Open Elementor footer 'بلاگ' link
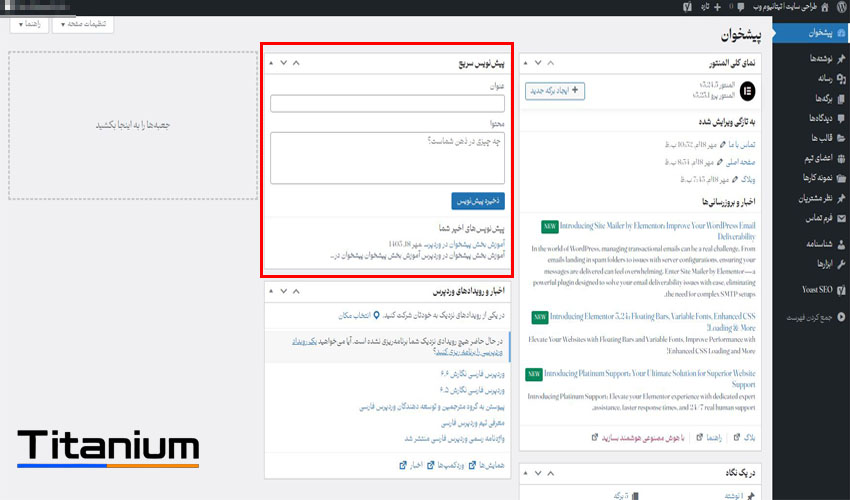The width and height of the screenshot is (850, 500). point(744,438)
